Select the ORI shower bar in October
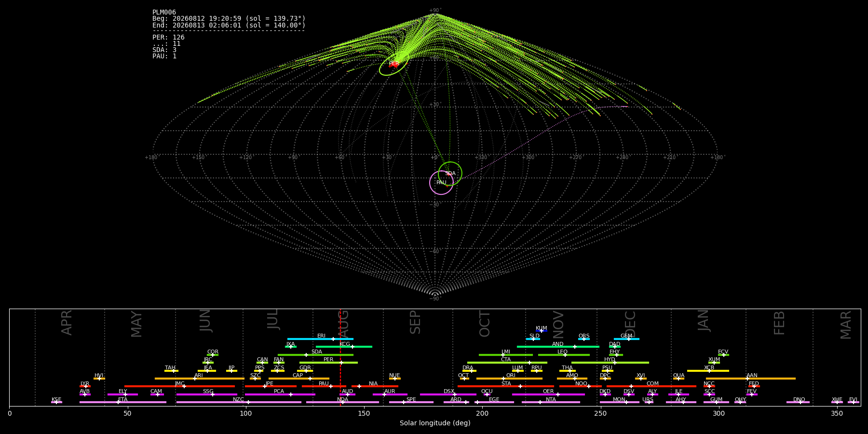 click(509, 379)
